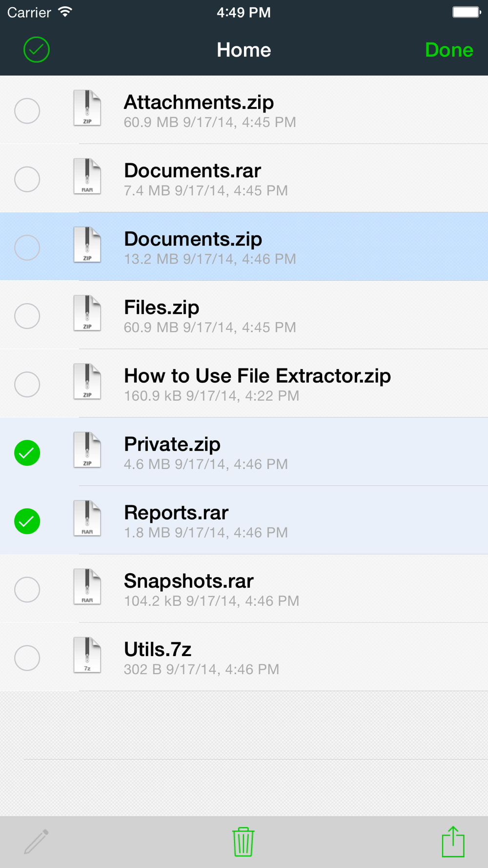The height and width of the screenshot is (868, 488).
Task: Uncheck the Reports.rar selection circle
Action: tap(27, 521)
